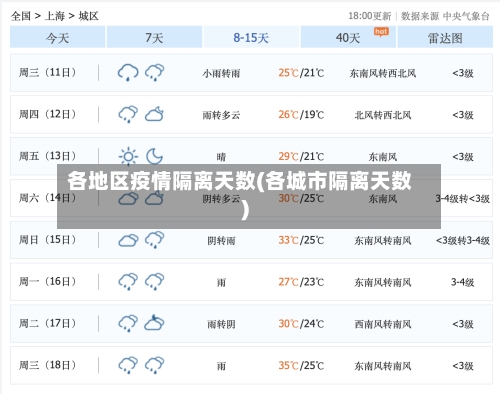Click sunny day icon for 周五 (13日)

click(128, 156)
